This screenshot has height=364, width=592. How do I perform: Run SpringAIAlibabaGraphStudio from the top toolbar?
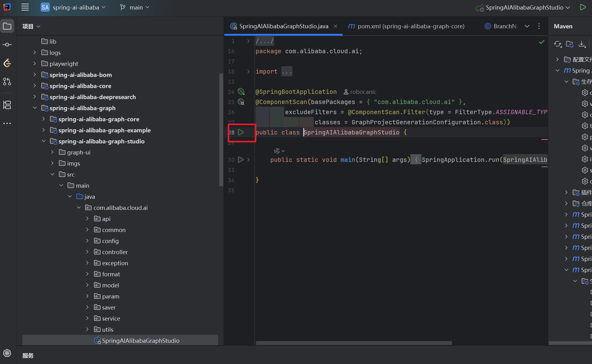[583, 7]
